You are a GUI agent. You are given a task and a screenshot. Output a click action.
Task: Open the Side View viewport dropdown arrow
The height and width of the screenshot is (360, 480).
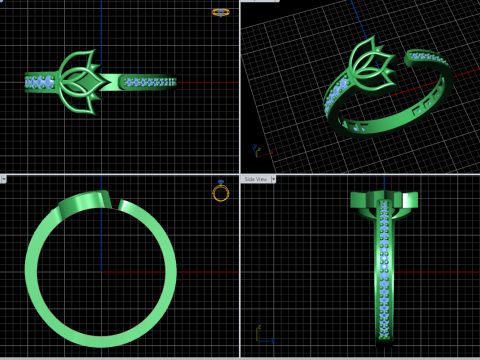(273, 179)
